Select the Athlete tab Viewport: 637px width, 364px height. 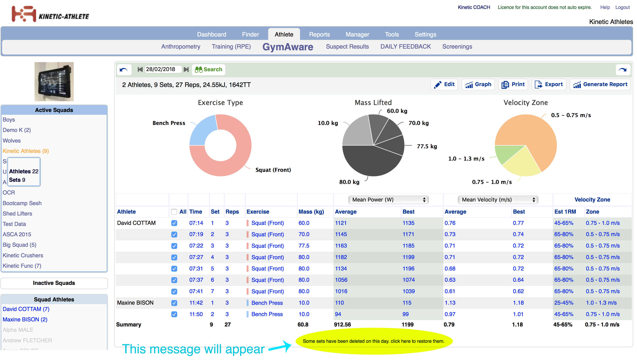(x=284, y=35)
